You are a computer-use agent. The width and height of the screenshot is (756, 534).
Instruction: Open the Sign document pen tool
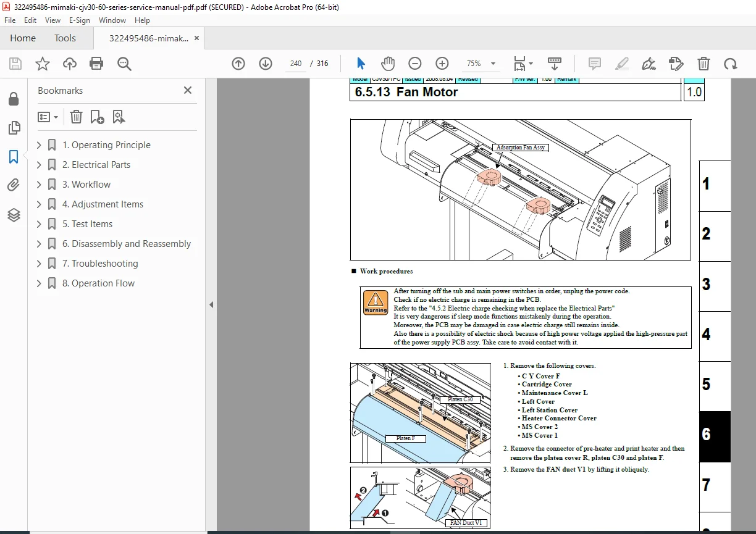(x=649, y=64)
